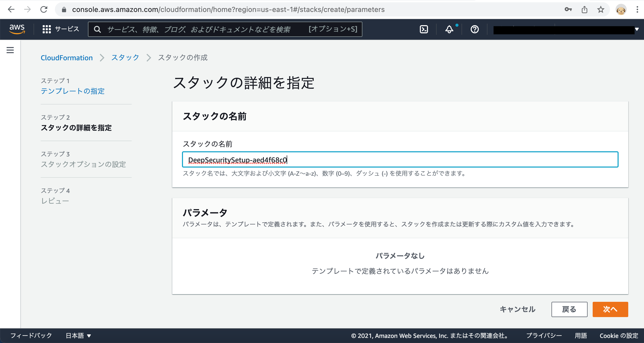This screenshot has width=644, height=343.
Task: Open Cookie の設定 in the footer
Action: click(619, 336)
